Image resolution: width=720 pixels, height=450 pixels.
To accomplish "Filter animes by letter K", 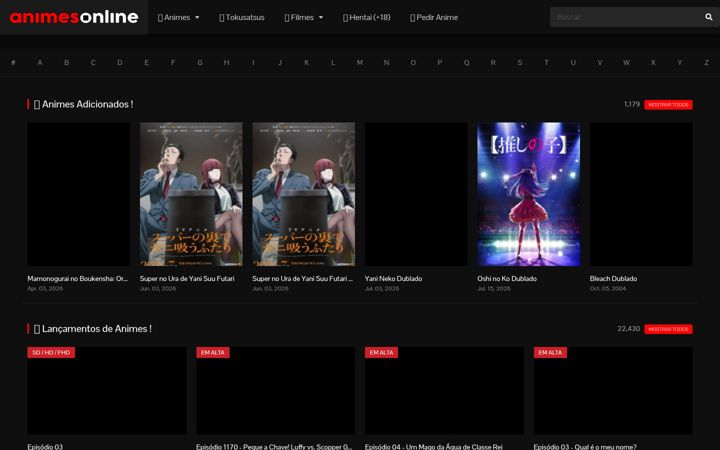I will coord(306,62).
